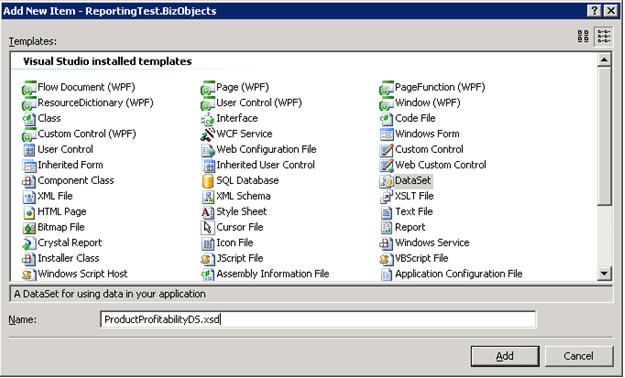Click the "Inherited User Control" label
The width and height of the screenshot is (625, 378).
265,165
